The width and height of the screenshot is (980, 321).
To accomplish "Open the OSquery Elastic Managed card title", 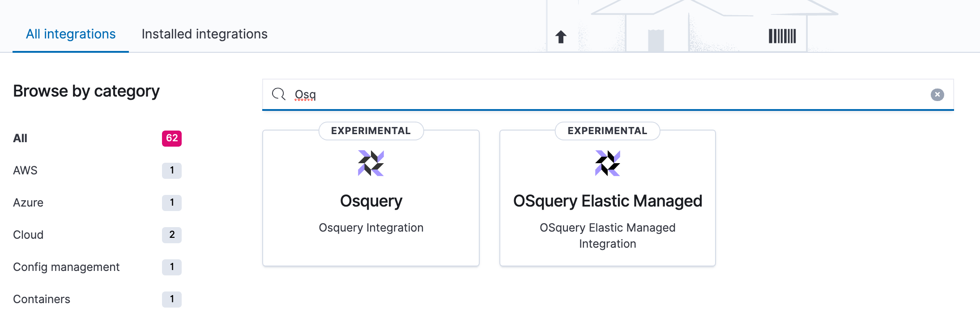I will (607, 201).
